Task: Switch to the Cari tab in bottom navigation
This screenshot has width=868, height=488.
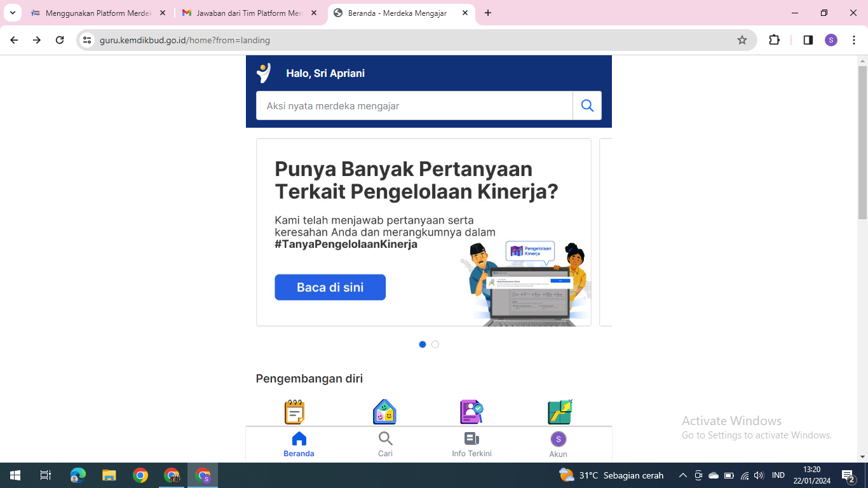Action: point(385,444)
